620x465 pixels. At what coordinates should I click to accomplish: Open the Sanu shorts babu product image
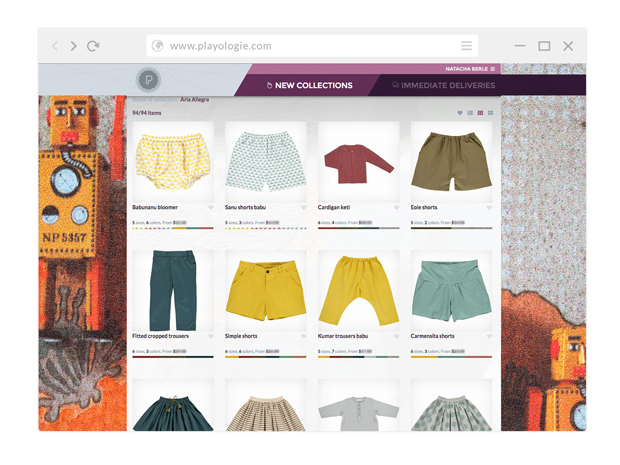[266, 162]
